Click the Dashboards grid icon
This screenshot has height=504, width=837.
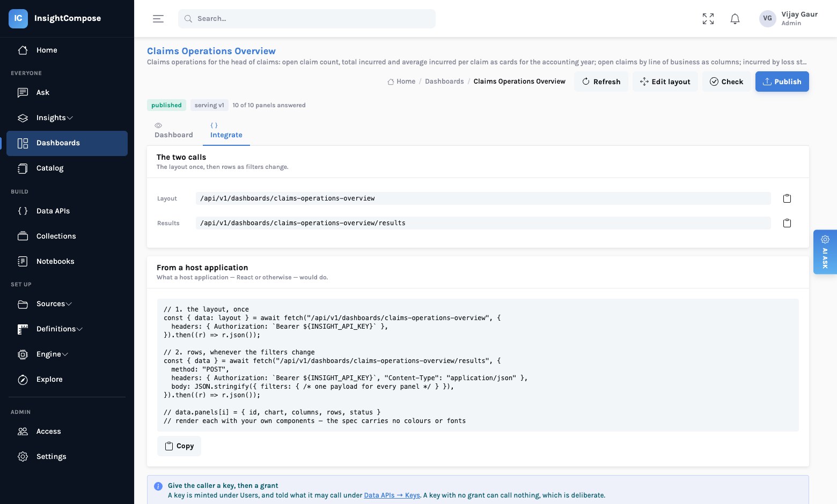[x=23, y=143]
